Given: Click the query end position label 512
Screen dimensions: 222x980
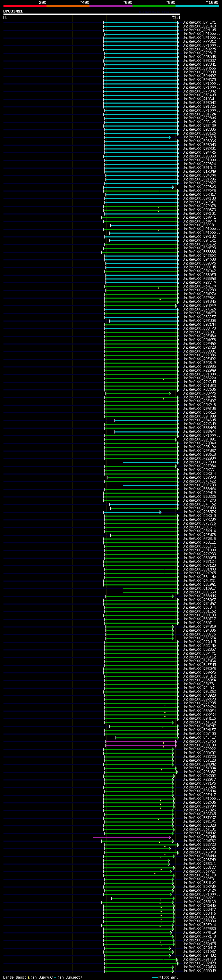Looking at the screenshot, I should (x=175, y=17).
